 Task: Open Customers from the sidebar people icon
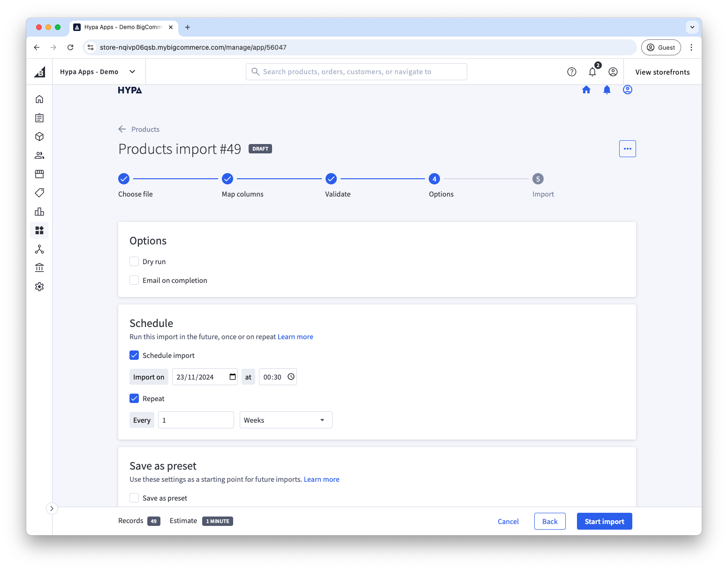click(39, 155)
